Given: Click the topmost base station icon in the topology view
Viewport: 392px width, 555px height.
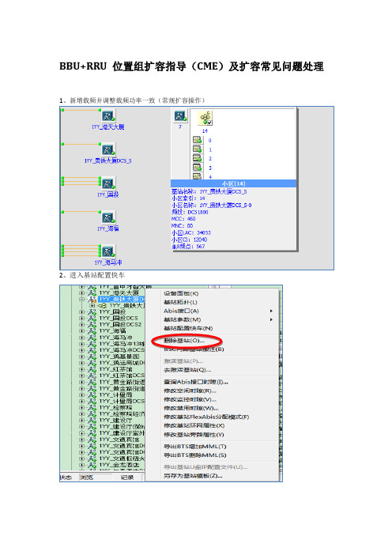Looking at the screenshot, I should (x=108, y=115).
